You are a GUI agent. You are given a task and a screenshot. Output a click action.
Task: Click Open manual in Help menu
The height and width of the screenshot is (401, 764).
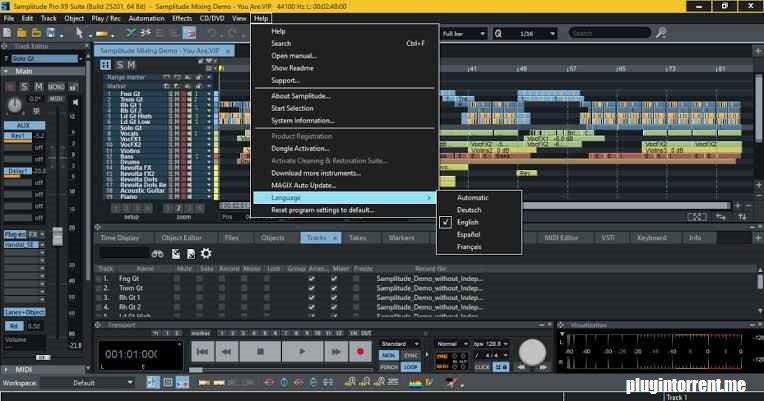pos(294,56)
